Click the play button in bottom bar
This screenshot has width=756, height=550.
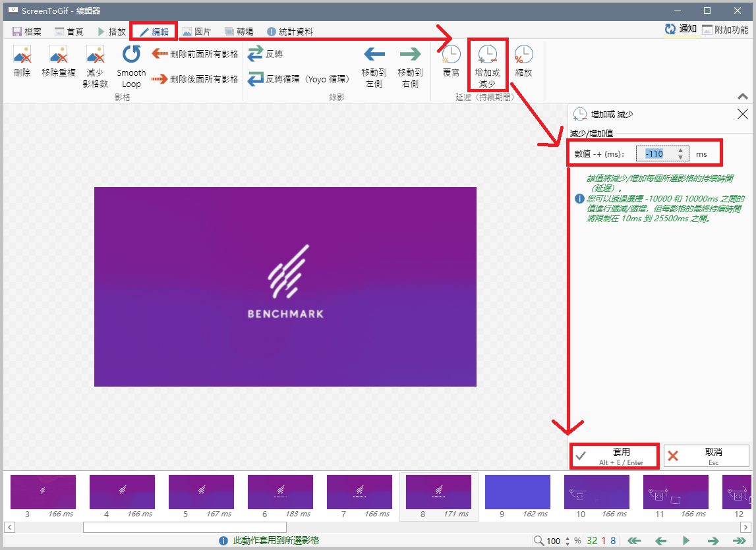[686, 541]
